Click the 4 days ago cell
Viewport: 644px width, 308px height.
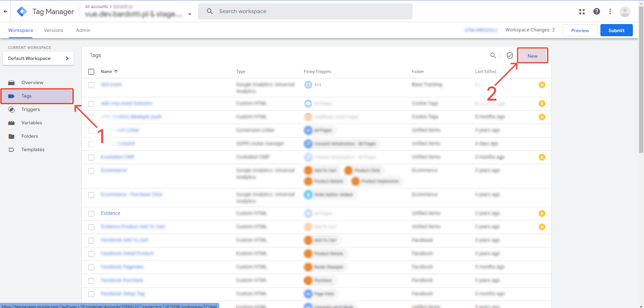pyautogui.click(x=487, y=144)
